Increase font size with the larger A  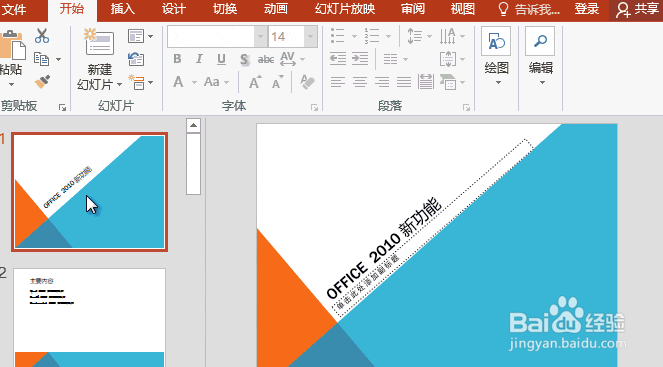(255, 82)
